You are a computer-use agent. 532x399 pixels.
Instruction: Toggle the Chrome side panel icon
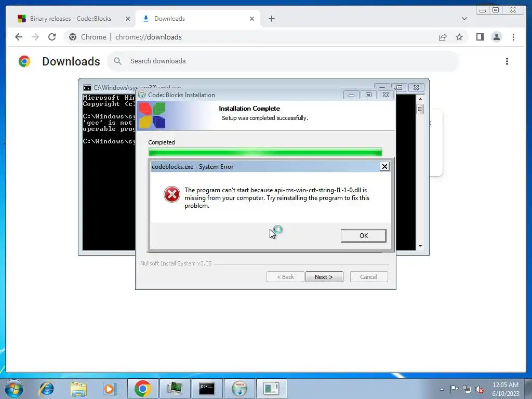[x=480, y=37]
